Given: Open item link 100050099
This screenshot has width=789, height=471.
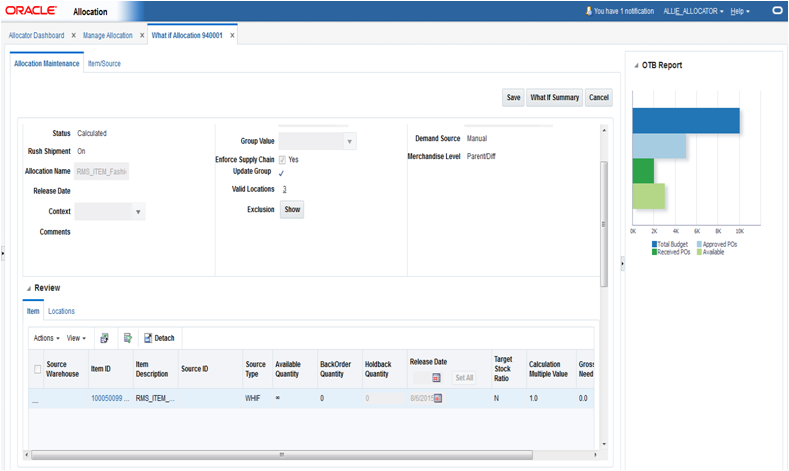Looking at the screenshot, I should (110, 399).
